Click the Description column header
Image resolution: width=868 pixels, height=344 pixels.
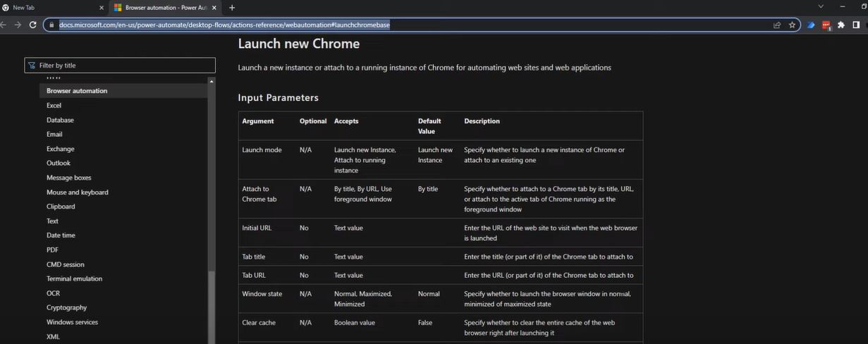482,121
